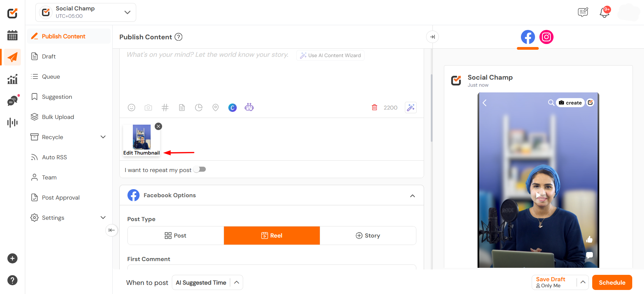Open Auto RSS in the sidebar
The height and width of the screenshot is (294, 644).
tap(69, 157)
